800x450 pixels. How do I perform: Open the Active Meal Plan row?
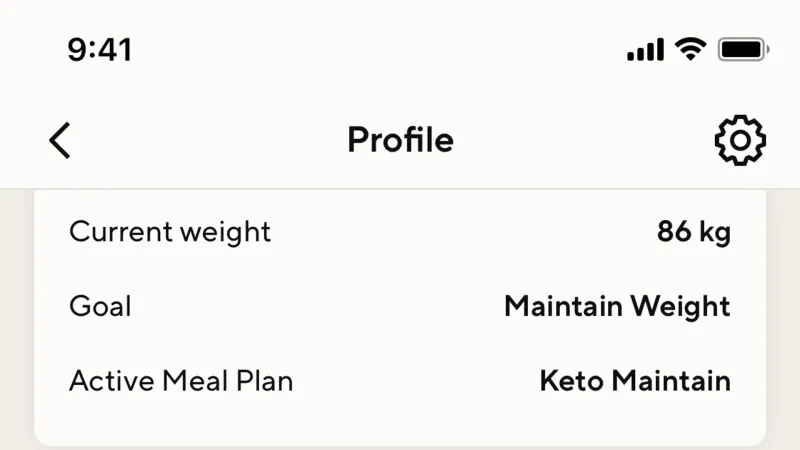click(400, 381)
